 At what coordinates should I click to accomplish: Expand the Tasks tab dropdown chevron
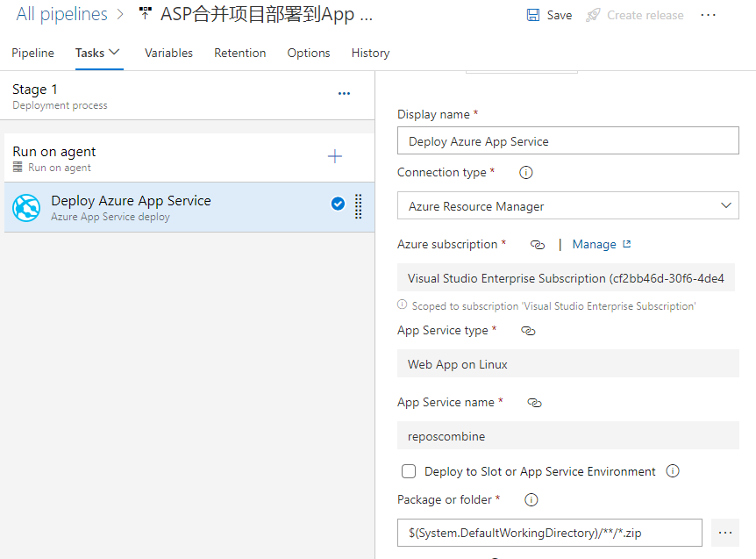pyautogui.click(x=114, y=53)
